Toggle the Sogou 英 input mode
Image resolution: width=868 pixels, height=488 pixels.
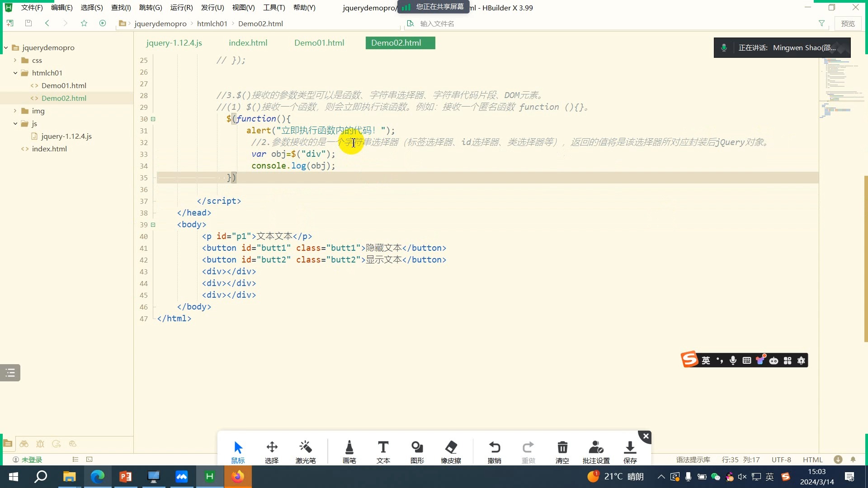706,360
